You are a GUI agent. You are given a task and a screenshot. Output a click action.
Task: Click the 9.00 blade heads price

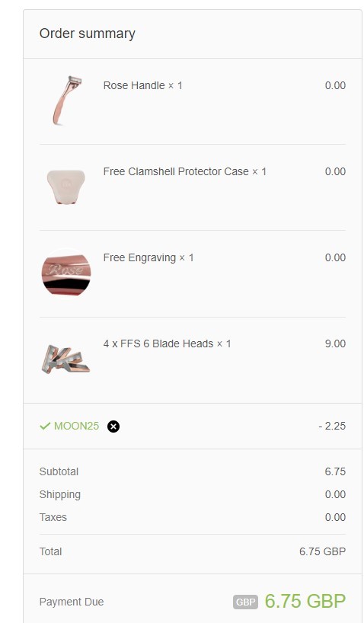(x=335, y=343)
